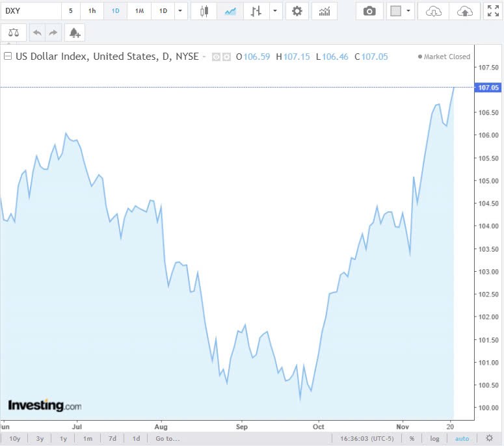Toggle the second legend settings icon

tap(226, 57)
